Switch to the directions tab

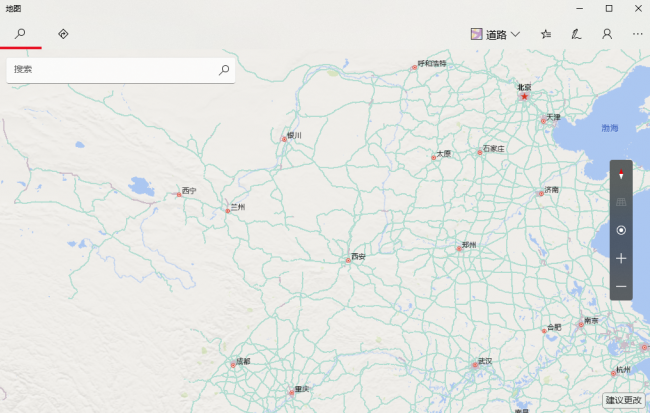click(63, 34)
